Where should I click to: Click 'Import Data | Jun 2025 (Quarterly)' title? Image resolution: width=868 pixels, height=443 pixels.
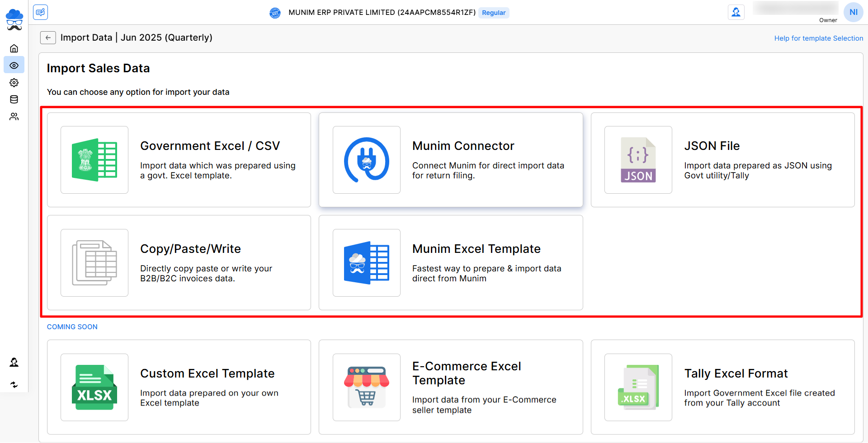[x=137, y=37]
